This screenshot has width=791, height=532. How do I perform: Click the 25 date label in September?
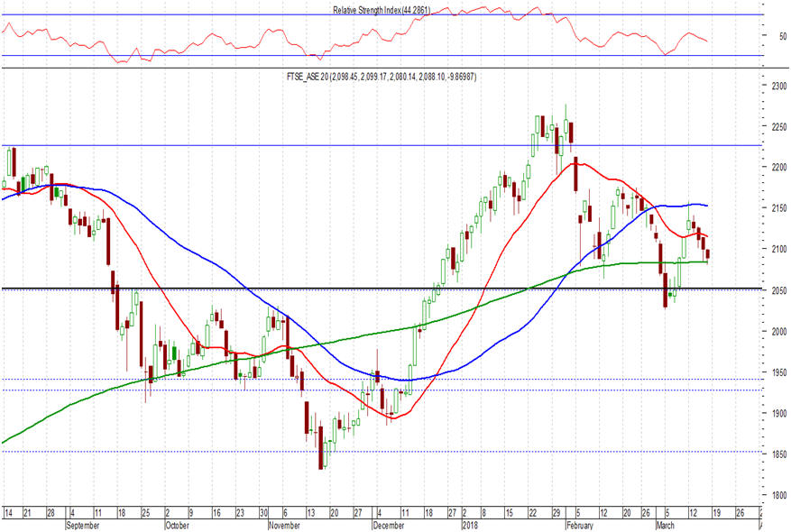click(146, 513)
